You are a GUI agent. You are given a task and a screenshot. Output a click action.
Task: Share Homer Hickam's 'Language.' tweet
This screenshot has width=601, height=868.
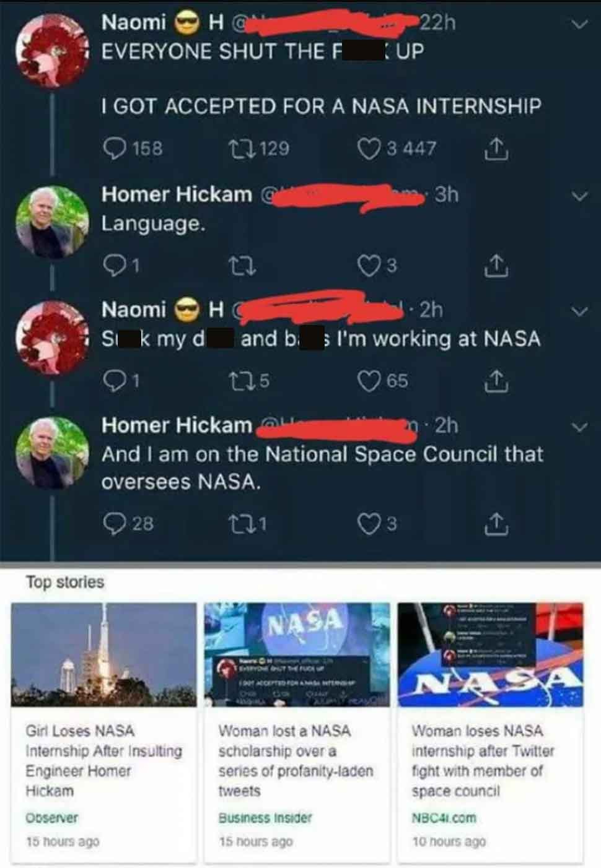tap(497, 266)
